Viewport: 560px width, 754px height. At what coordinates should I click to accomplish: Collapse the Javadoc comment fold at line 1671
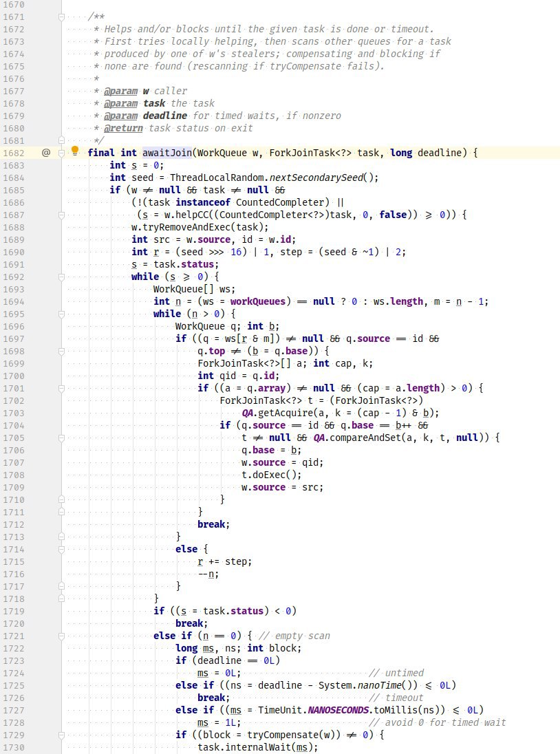coord(61,17)
